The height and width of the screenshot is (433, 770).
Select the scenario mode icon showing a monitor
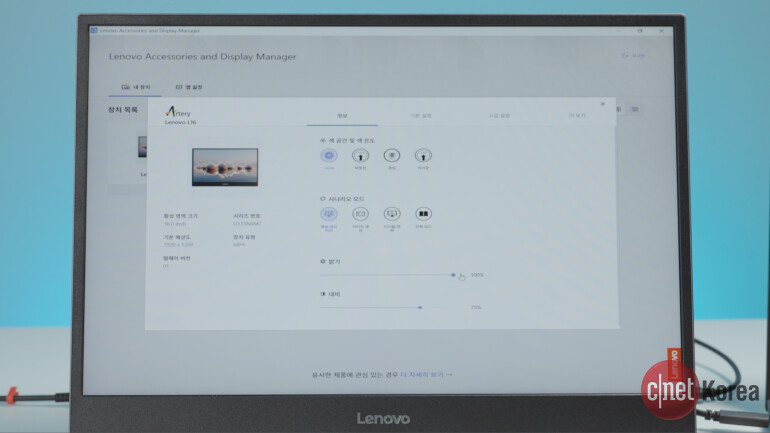click(392, 214)
